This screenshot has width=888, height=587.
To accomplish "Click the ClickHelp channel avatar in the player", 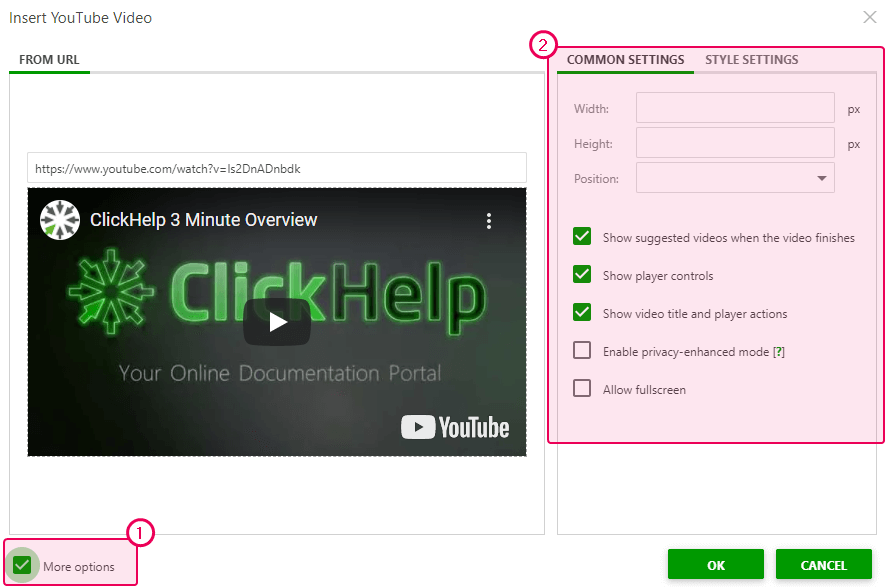I will (59, 219).
